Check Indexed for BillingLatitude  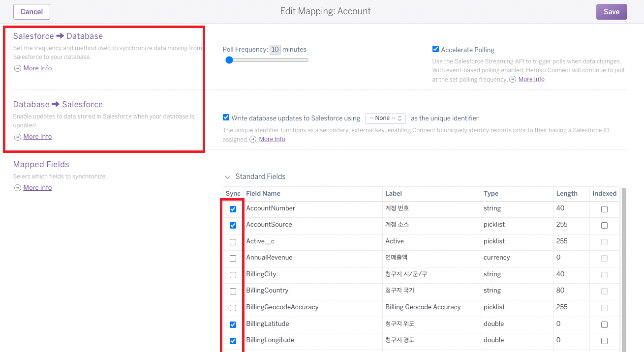[604, 324]
